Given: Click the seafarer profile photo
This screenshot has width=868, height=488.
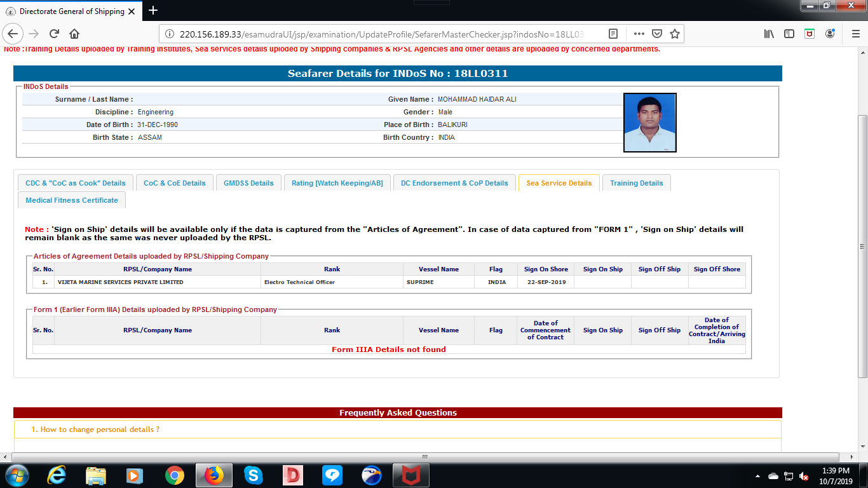Looking at the screenshot, I should pos(649,123).
